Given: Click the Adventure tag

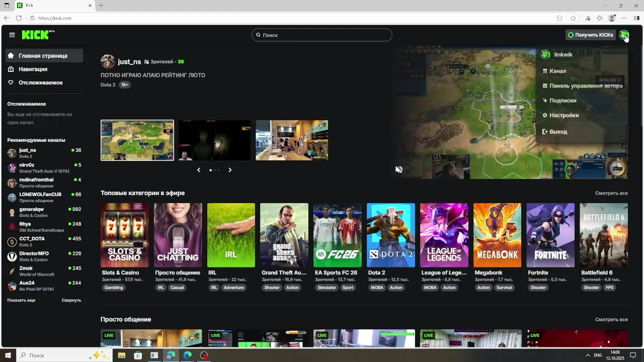Looking at the screenshot, I should [233, 288].
